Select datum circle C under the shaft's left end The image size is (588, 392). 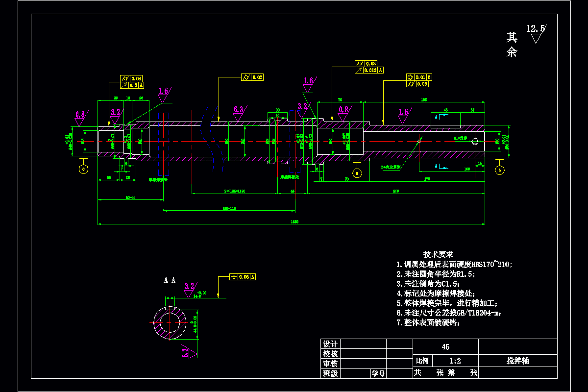click(x=84, y=170)
